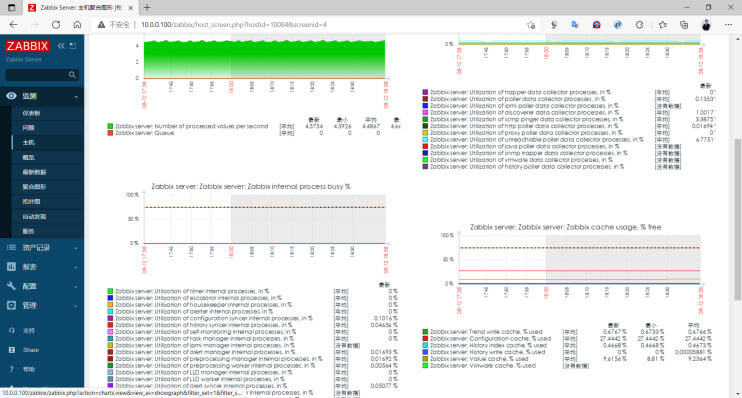Open 最新数据 in the sidebar menu
742x398 pixels.
click(x=34, y=172)
